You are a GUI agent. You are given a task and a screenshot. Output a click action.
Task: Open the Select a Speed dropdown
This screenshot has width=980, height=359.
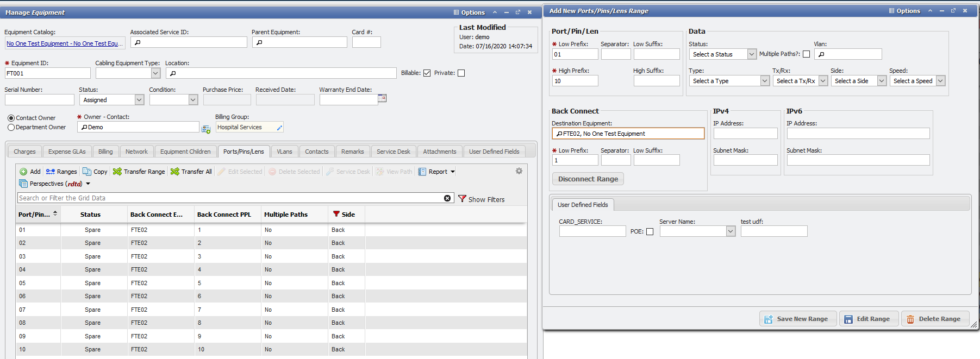point(941,81)
